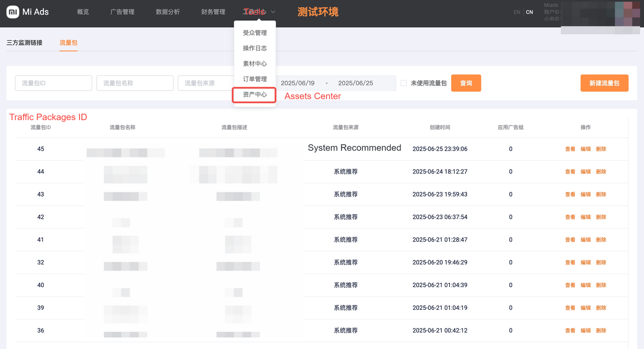
Task: Open the 流量包来源 dropdown selector
Action: [204, 83]
